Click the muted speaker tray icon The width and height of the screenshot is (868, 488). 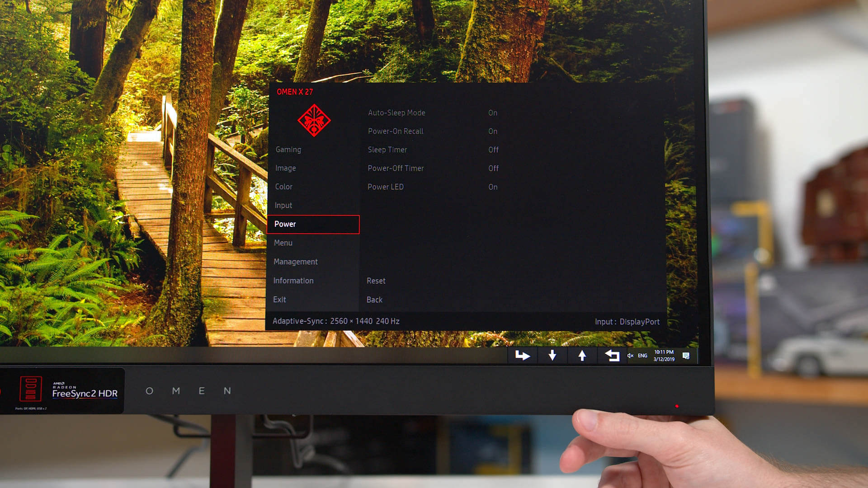630,356
